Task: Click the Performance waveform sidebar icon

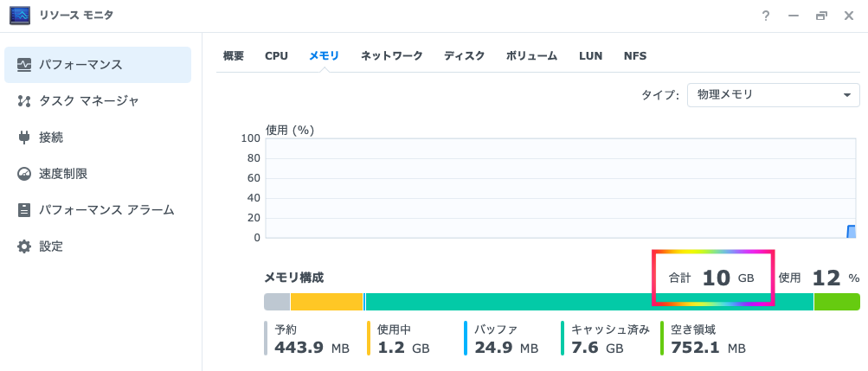Action: (24, 65)
